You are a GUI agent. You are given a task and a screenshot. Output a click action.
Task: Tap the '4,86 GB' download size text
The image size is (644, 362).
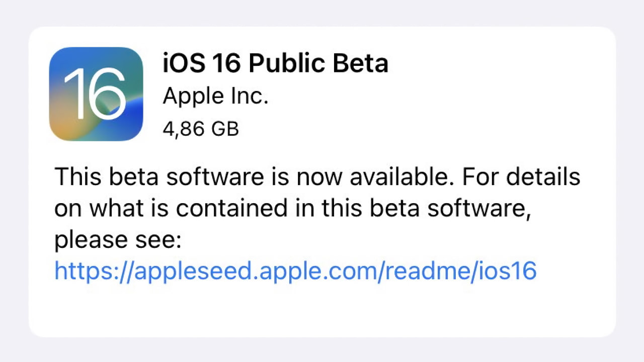pyautogui.click(x=201, y=128)
